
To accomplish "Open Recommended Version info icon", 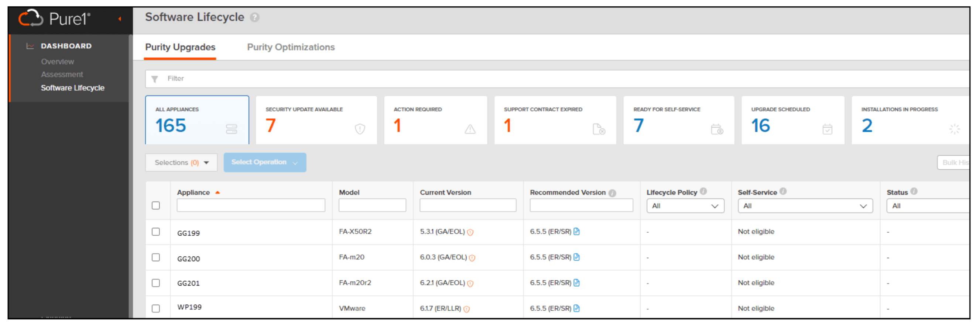I will (x=612, y=193).
